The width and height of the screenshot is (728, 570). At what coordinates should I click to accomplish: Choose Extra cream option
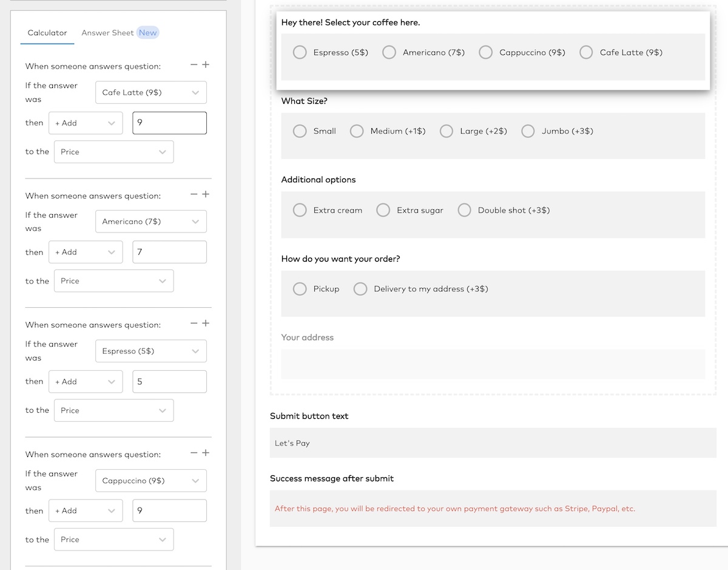point(300,210)
